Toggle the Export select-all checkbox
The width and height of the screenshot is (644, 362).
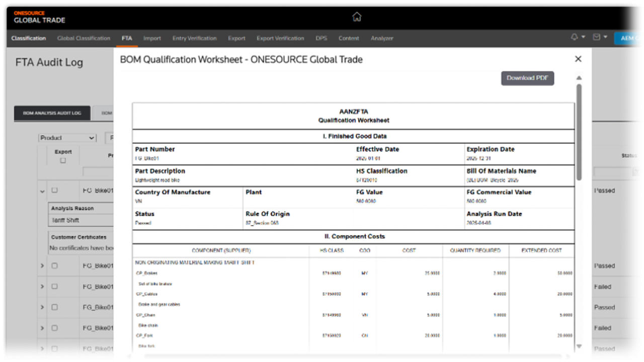click(63, 160)
